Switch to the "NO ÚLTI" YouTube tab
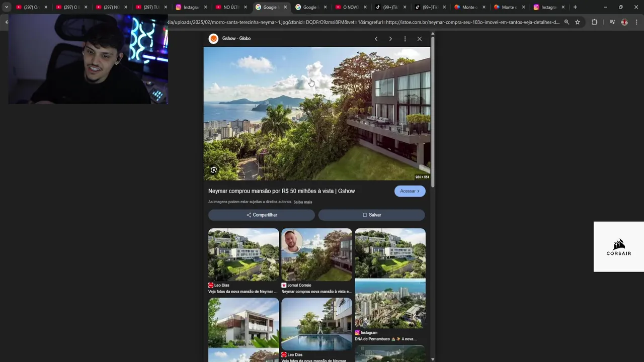The width and height of the screenshot is (644, 362). tap(231, 7)
